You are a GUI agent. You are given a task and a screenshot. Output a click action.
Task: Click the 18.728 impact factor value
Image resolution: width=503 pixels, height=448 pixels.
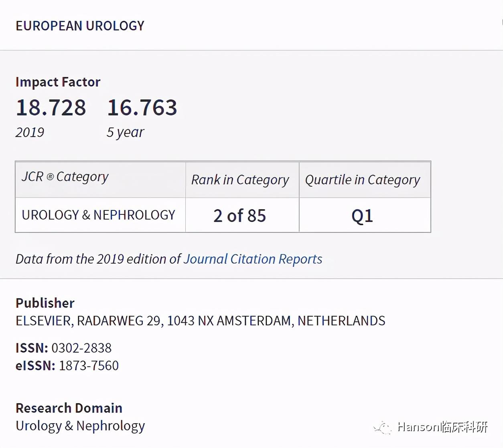tap(51, 108)
